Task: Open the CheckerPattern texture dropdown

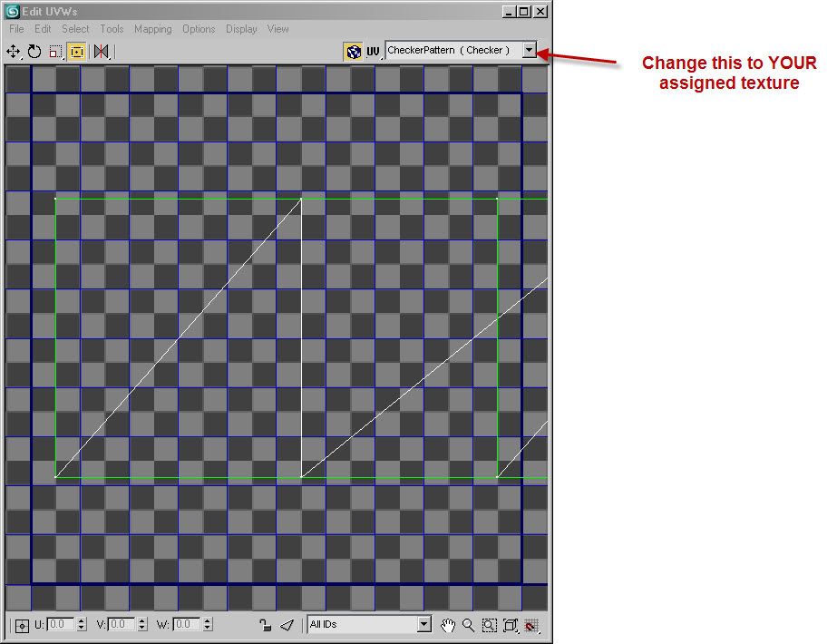Action: [530, 51]
